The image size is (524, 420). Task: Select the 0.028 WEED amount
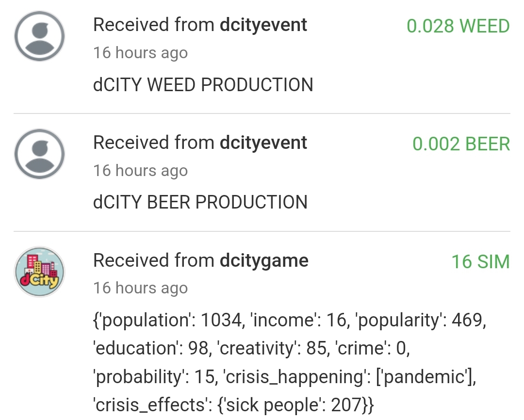[x=458, y=26]
